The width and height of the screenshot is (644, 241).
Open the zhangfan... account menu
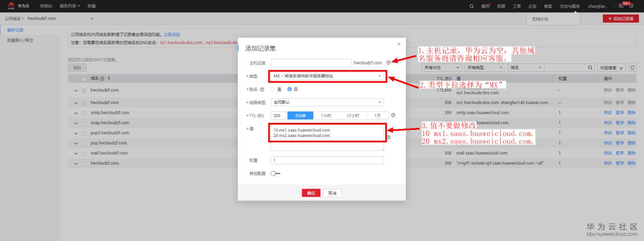pyautogui.click(x=598, y=6)
